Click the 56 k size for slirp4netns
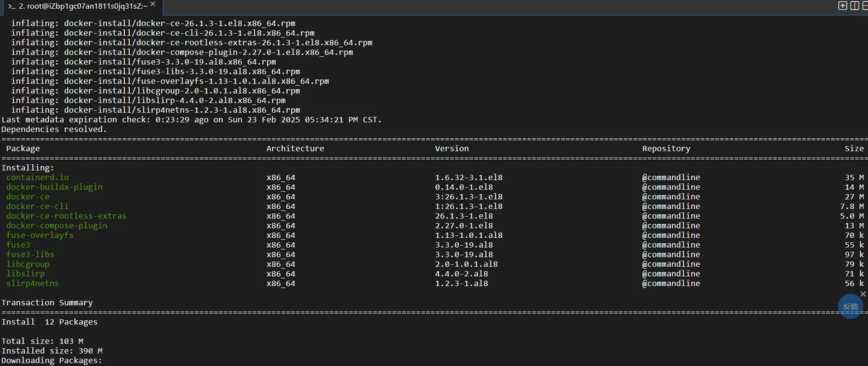The width and height of the screenshot is (868, 366). 854,284
